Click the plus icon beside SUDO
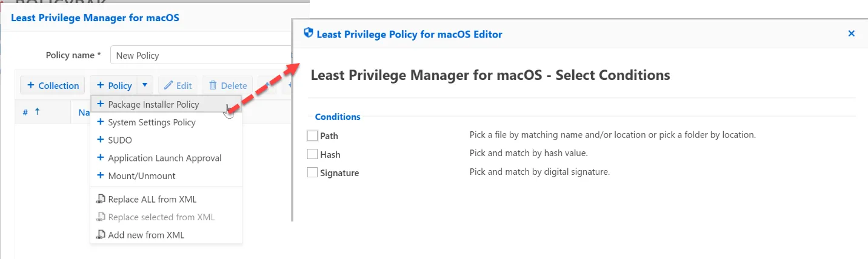868x259 pixels. 101,140
